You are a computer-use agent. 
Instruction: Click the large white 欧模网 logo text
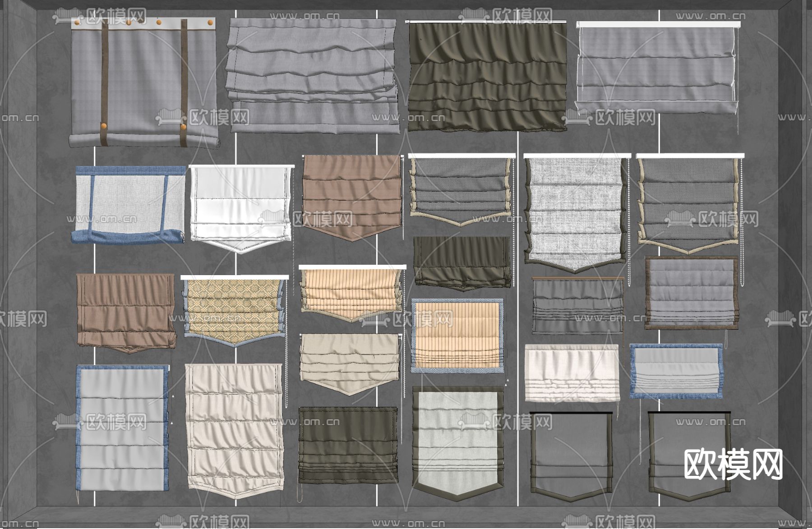733,465
